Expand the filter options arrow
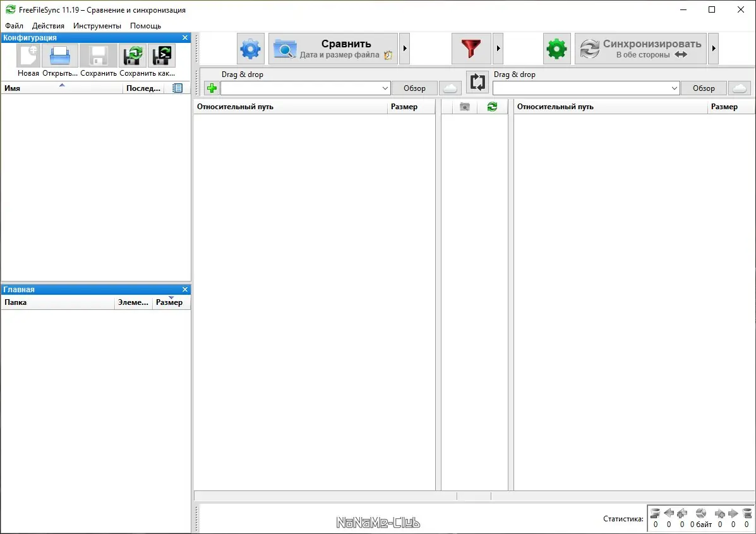This screenshot has width=756, height=534. 498,49
